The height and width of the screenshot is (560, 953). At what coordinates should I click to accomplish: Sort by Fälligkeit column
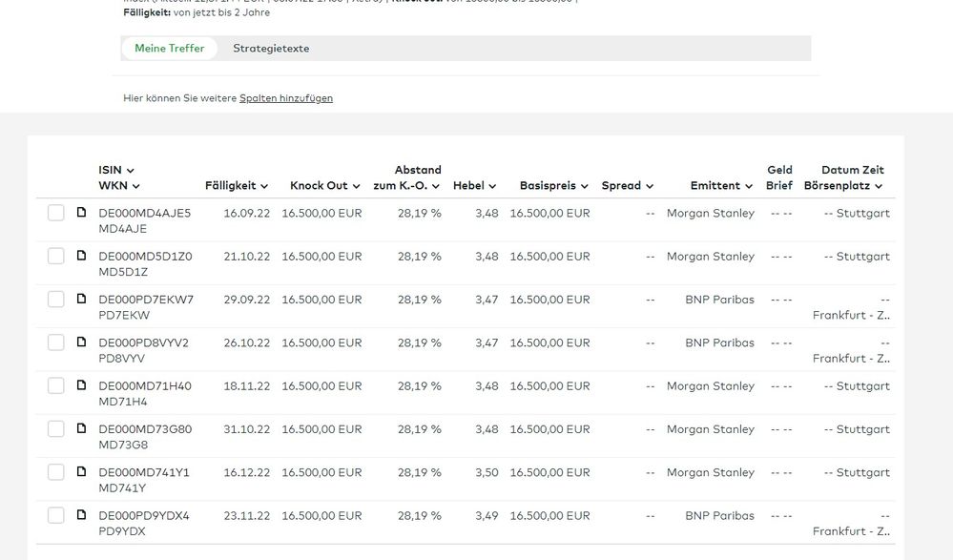click(x=237, y=186)
